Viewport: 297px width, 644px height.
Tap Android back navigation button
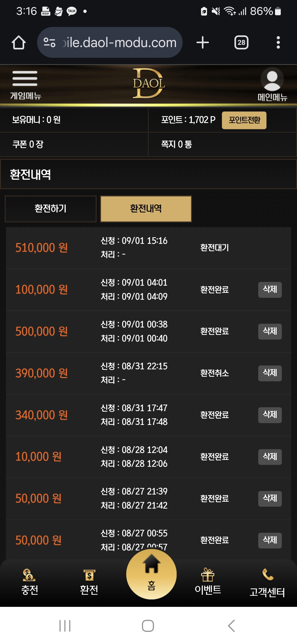pyautogui.click(x=232, y=626)
